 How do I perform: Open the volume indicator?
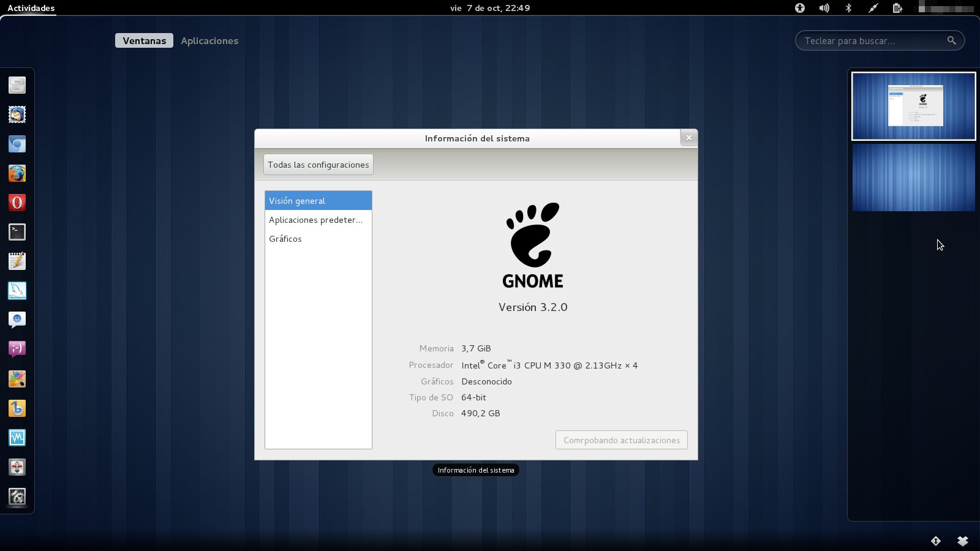(824, 8)
